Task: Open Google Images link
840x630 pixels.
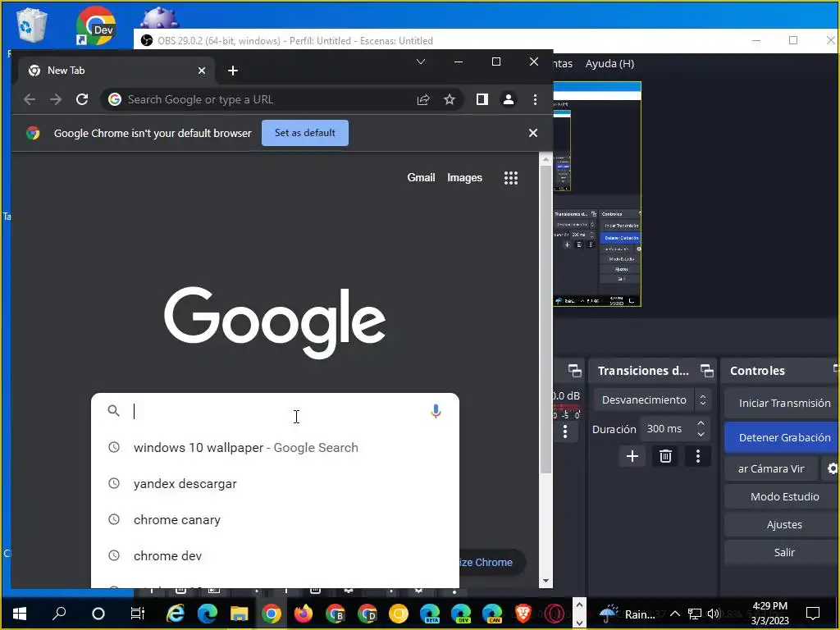Action: [x=464, y=177]
